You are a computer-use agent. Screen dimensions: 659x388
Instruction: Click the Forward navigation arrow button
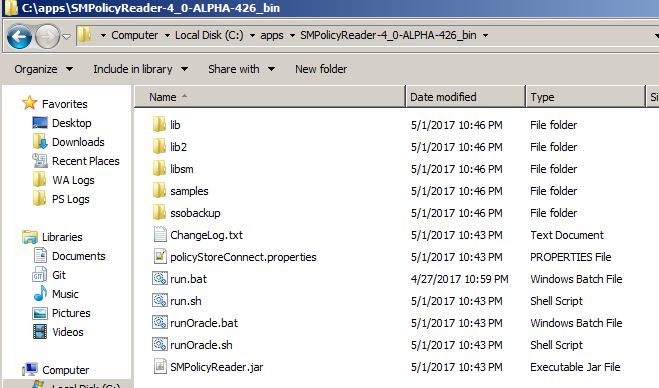tap(47, 37)
